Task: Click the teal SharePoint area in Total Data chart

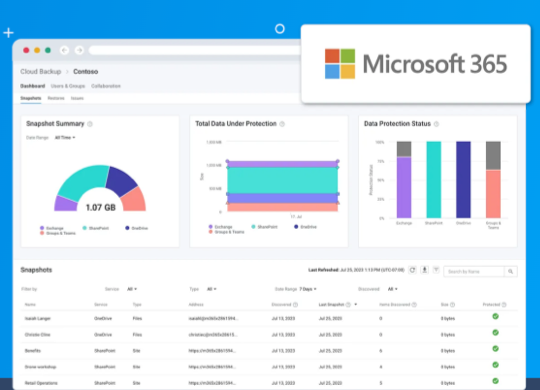Action: pyautogui.click(x=282, y=181)
